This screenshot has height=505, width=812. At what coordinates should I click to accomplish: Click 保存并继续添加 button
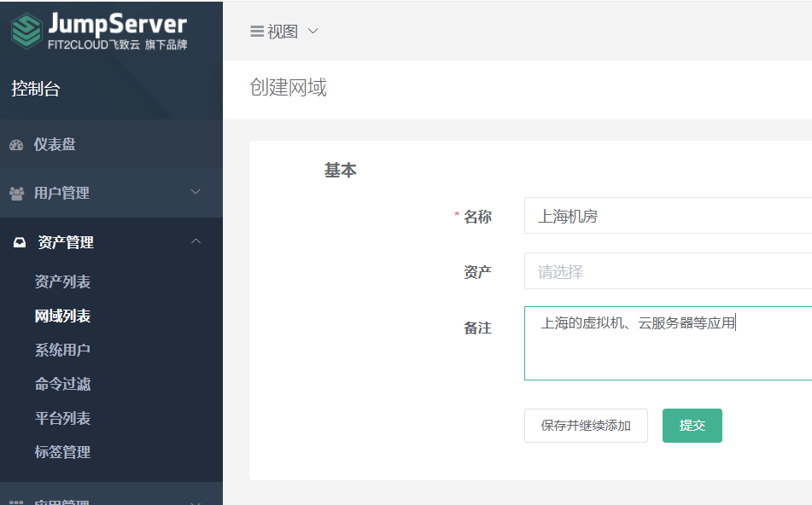[586, 426]
